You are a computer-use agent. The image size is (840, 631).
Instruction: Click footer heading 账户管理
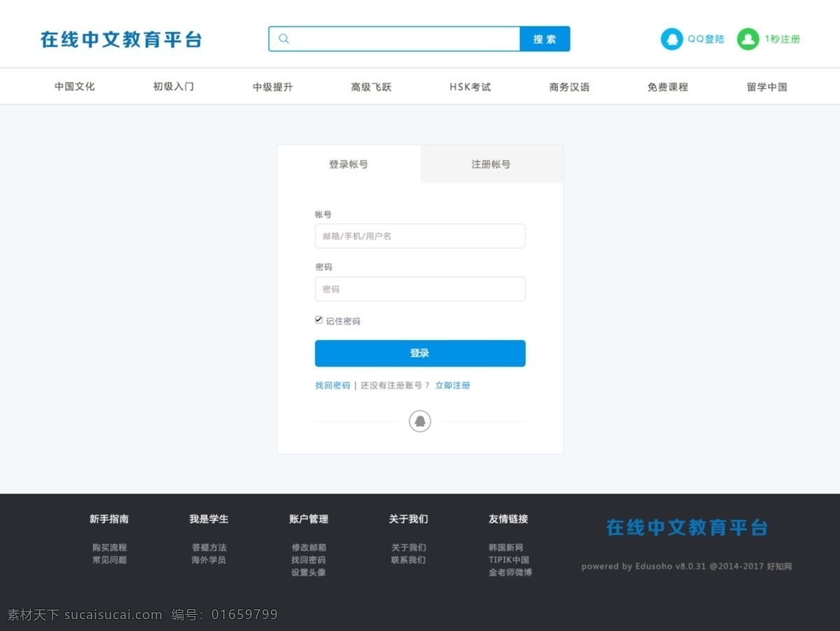click(309, 519)
